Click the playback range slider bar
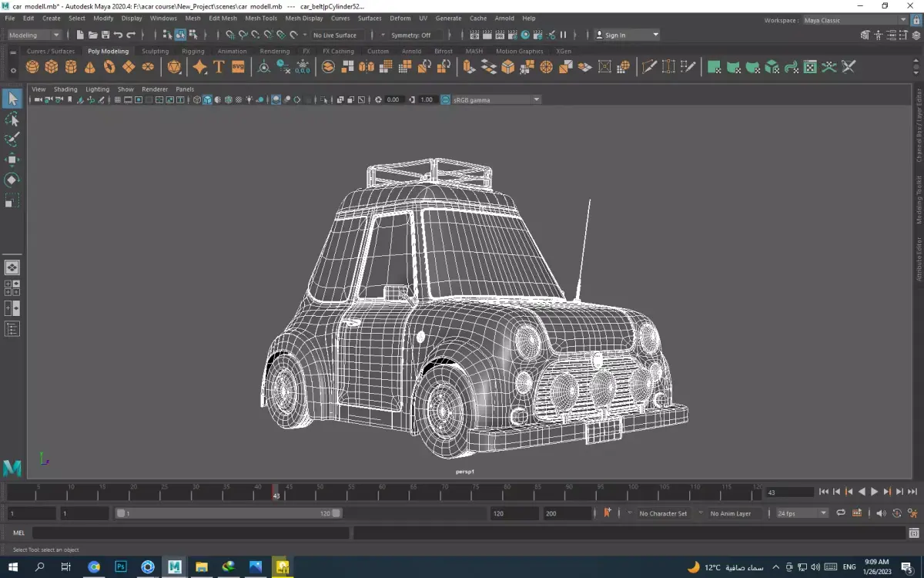The image size is (924, 578). tap(229, 513)
